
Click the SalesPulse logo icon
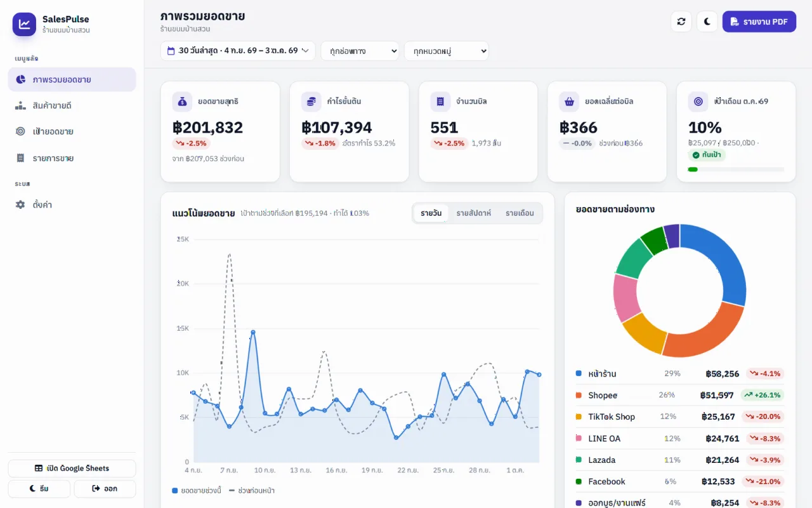click(x=24, y=24)
